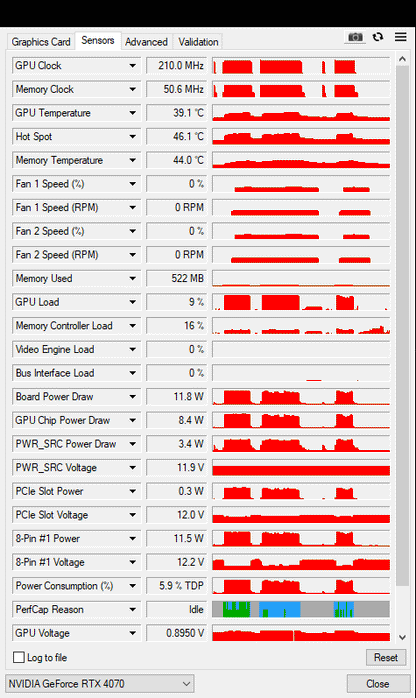Viewport: 416px width, 698px height.
Task: Expand the 8-Pin #1 Power dropdown
Action: pyautogui.click(x=133, y=538)
